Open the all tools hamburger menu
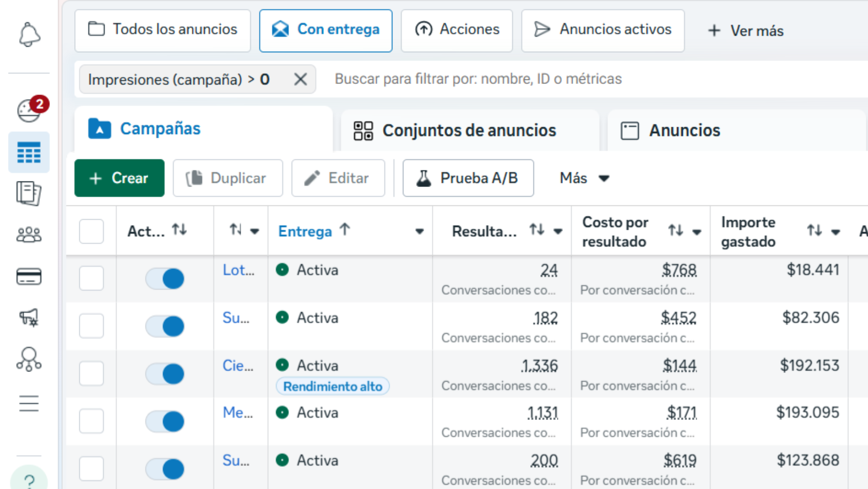Viewport: 868px width, 489px height. [29, 403]
